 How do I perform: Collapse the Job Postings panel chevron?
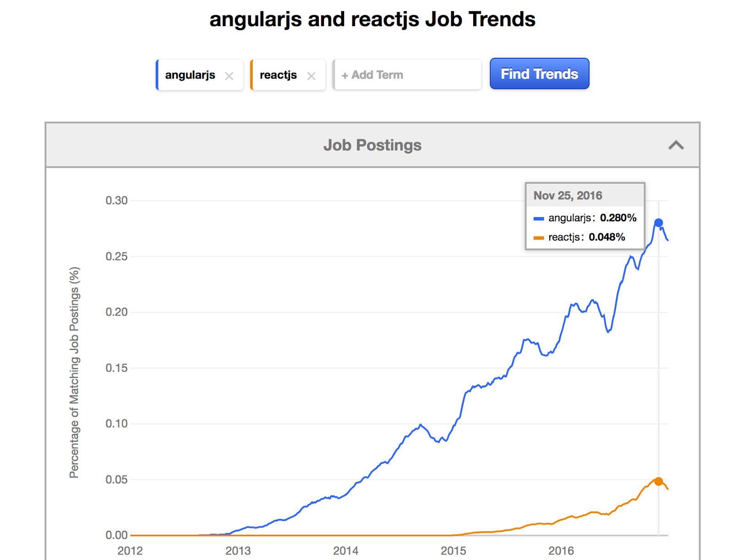tap(676, 145)
